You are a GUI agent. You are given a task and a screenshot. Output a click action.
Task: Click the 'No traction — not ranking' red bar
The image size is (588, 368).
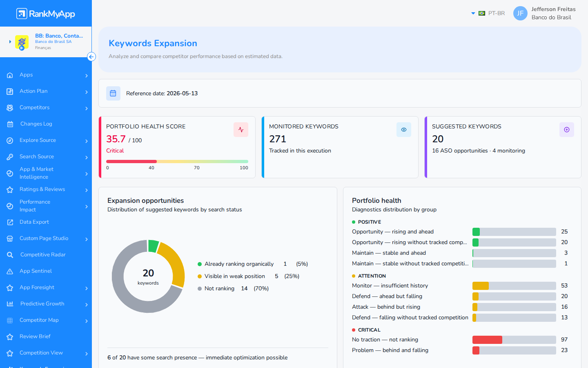[x=487, y=340]
